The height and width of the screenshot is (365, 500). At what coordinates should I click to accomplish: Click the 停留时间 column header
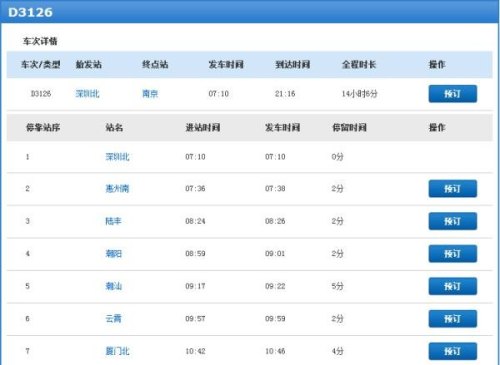pos(349,127)
